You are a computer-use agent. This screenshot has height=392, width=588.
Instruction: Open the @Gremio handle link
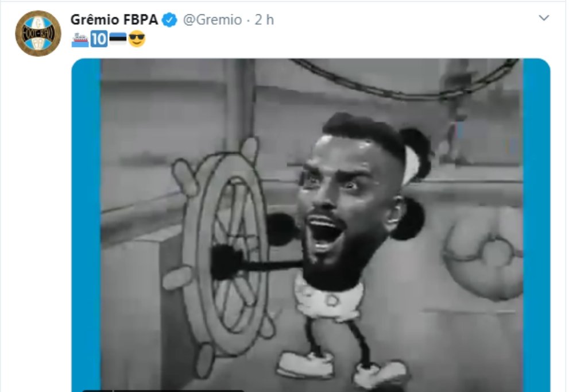212,20
